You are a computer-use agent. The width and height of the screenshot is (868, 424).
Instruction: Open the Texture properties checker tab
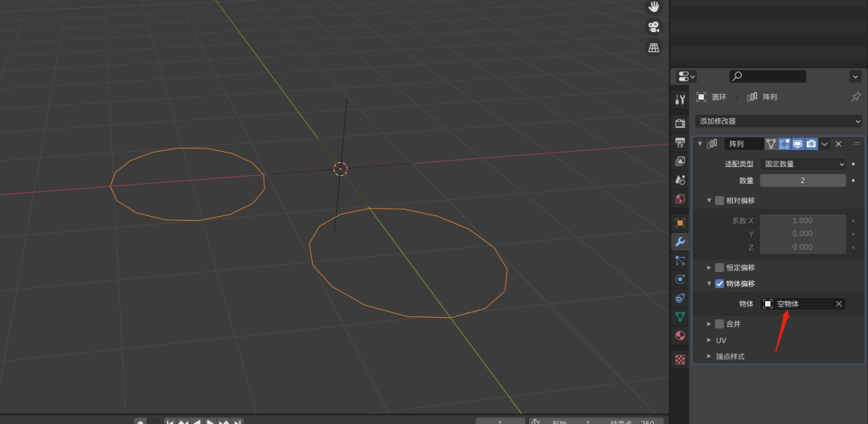681,360
